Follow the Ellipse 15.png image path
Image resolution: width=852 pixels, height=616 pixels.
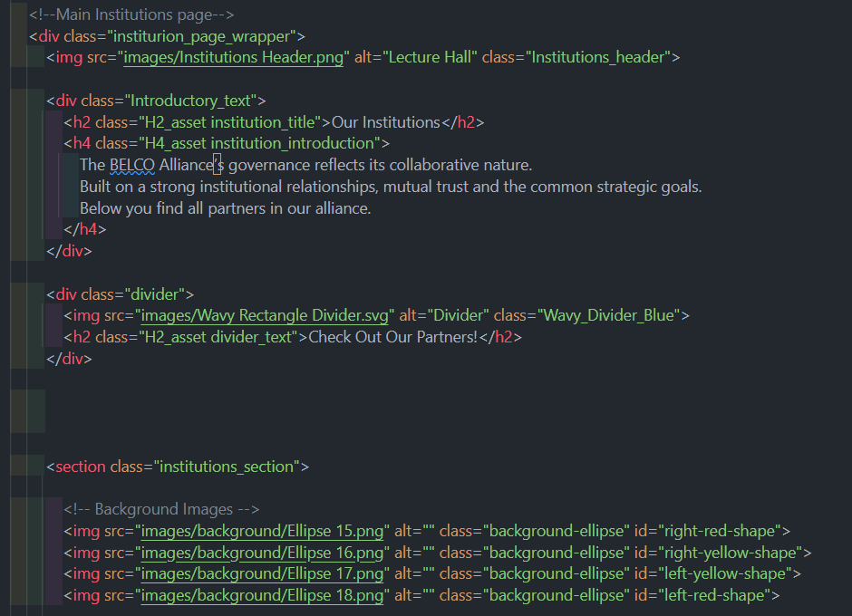tap(261, 531)
